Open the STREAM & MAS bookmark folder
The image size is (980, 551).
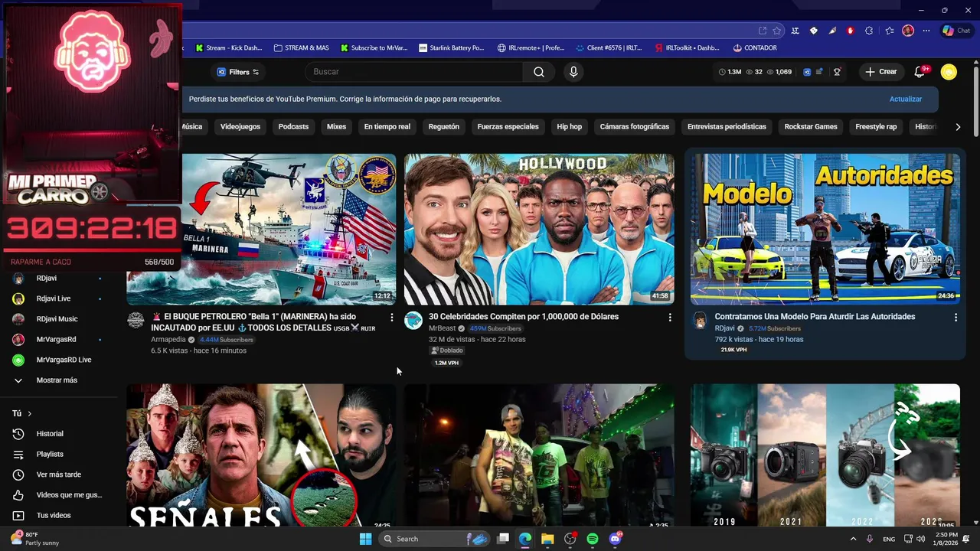(x=301, y=47)
